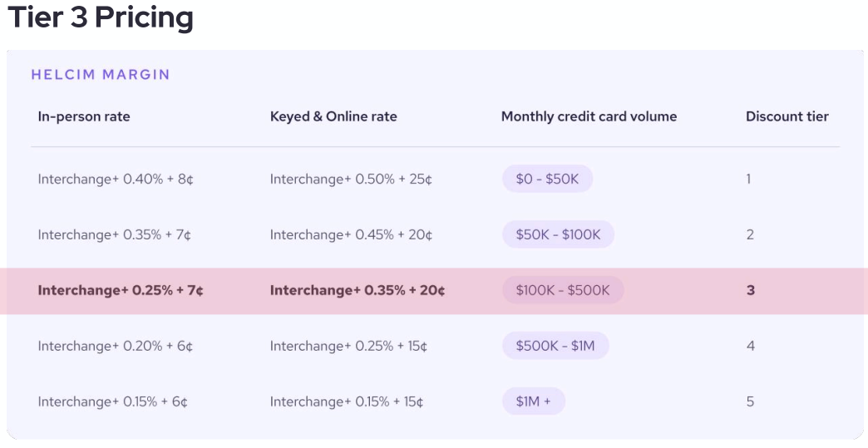Select the highlighted Interchange+ 0.25% + 7¢ rate
This screenshot has height=448, width=868.
coord(121,290)
